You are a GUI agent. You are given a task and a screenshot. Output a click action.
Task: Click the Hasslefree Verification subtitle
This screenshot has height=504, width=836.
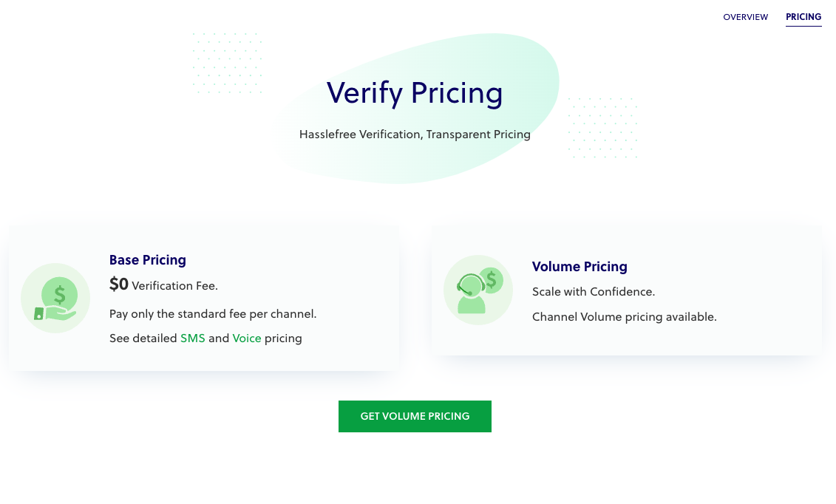coord(415,134)
